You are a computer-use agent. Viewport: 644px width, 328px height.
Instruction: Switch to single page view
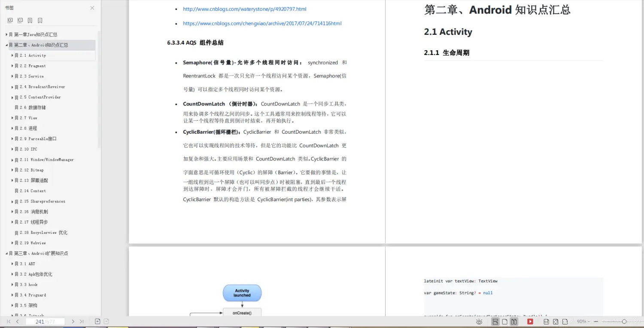[505, 322]
